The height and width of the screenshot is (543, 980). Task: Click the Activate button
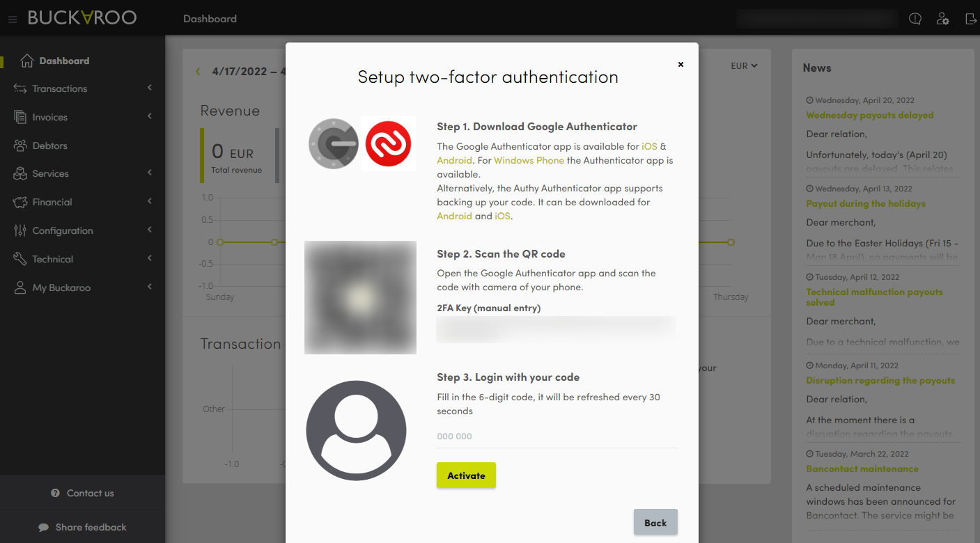[466, 475]
